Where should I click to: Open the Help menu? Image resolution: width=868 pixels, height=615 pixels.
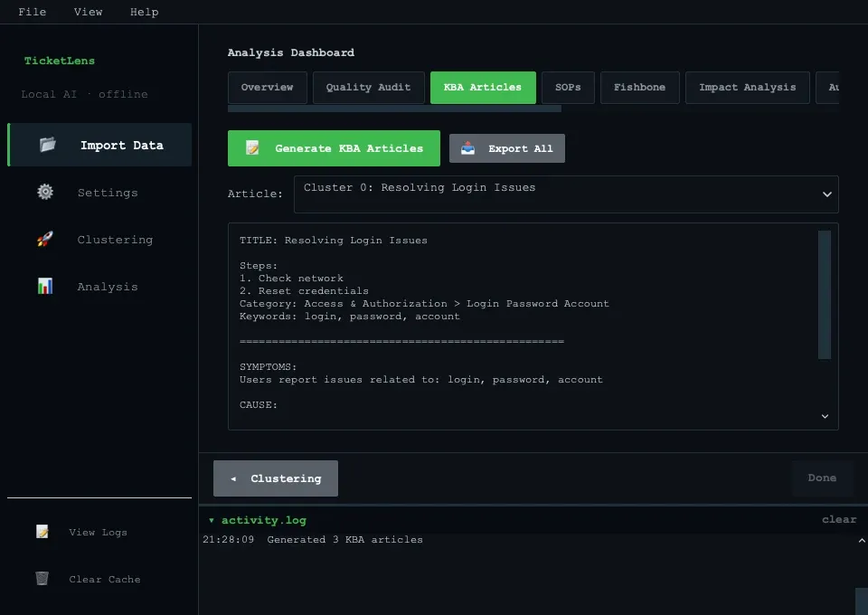pyautogui.click(x=144, y=12)
